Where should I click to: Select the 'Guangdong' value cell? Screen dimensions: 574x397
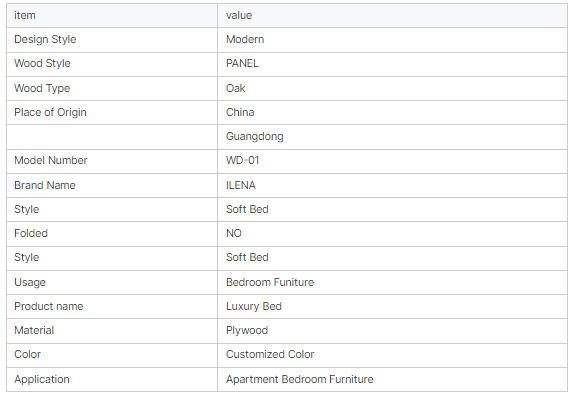pyautogui.click(x=392, y=137)
